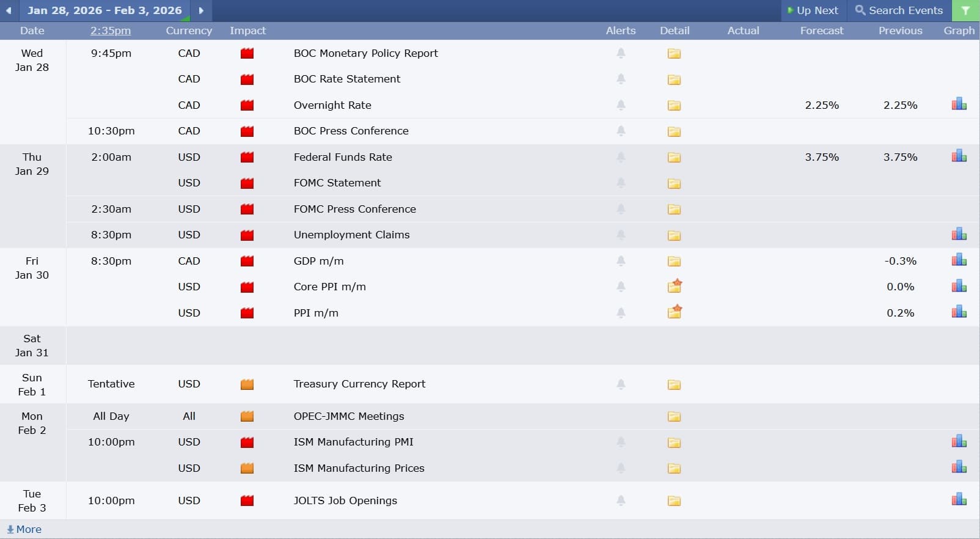Open detail folder for OPEC-JMMC Meetings
The image size is (980, 539).
tap(674, 417)
